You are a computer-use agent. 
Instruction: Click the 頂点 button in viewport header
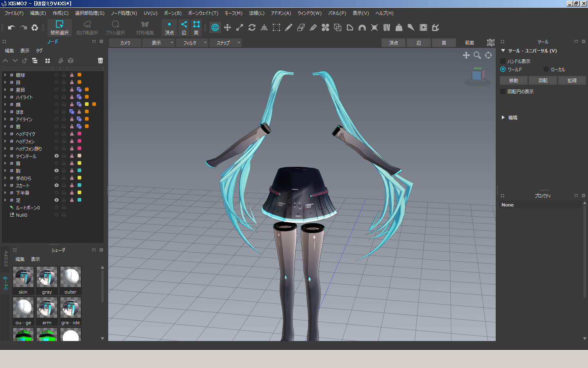pos(394,43)
